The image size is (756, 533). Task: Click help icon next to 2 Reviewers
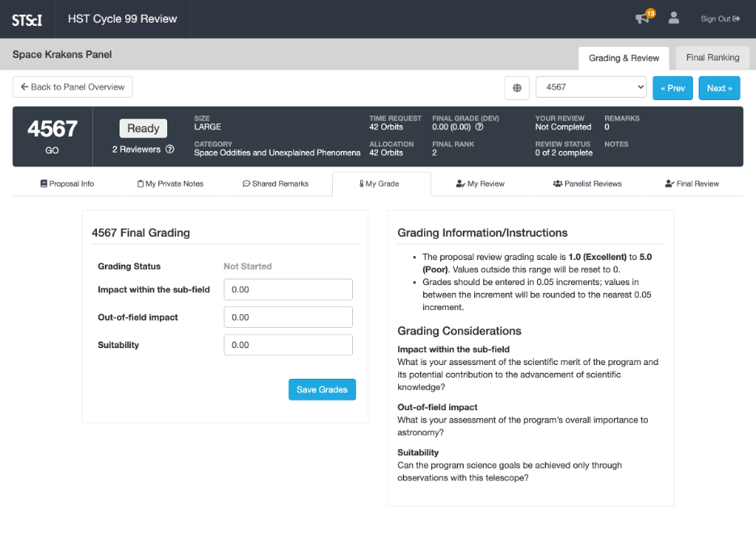tap(170, 149)
